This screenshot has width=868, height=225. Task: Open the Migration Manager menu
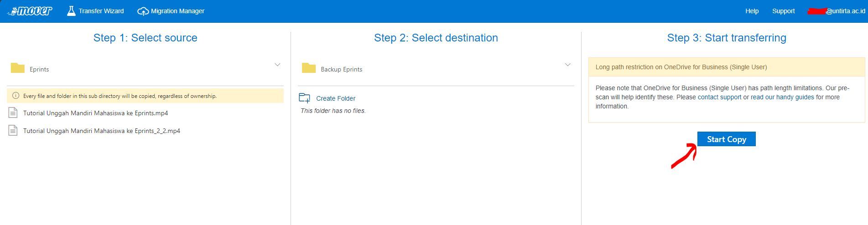[177, 11]
